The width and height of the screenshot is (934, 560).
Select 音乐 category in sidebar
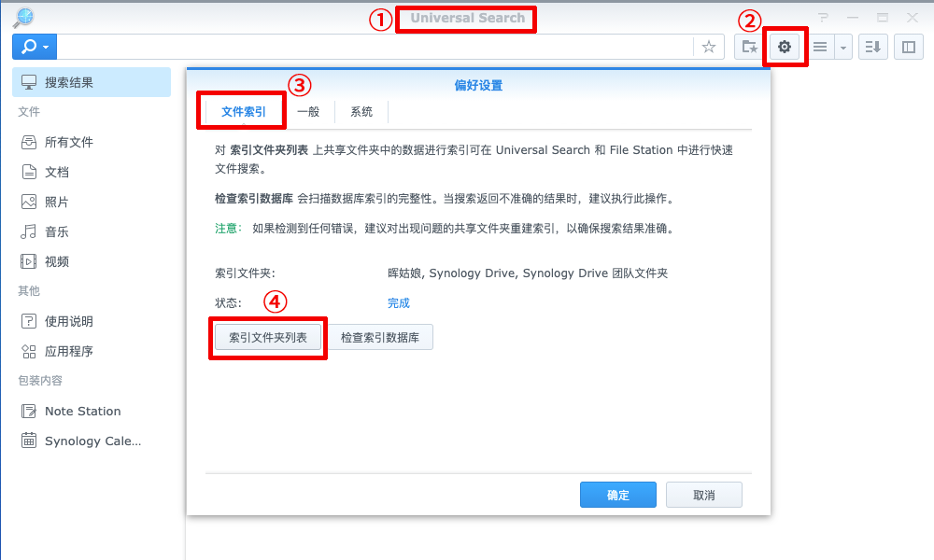coord(92,231)
